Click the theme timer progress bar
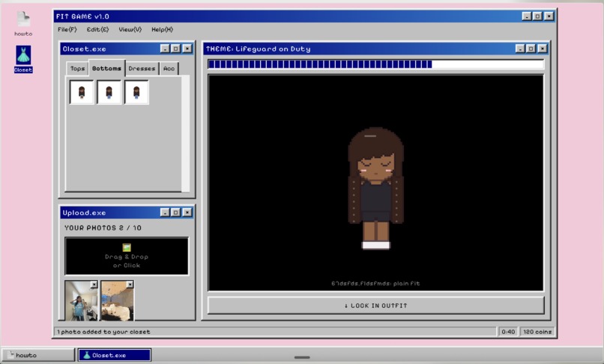This screenshot has height=364, width=604. point(376,64)
